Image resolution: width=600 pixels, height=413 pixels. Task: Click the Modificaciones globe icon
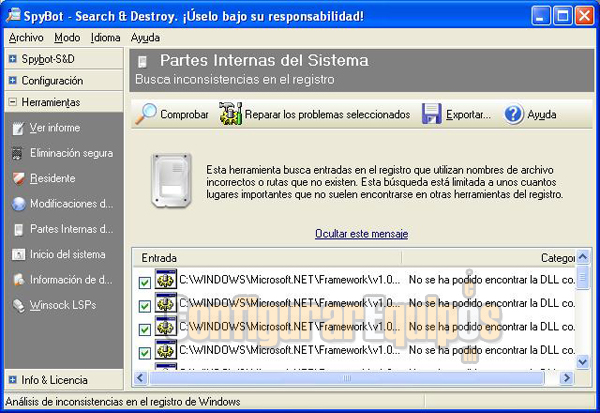[18, 204]
